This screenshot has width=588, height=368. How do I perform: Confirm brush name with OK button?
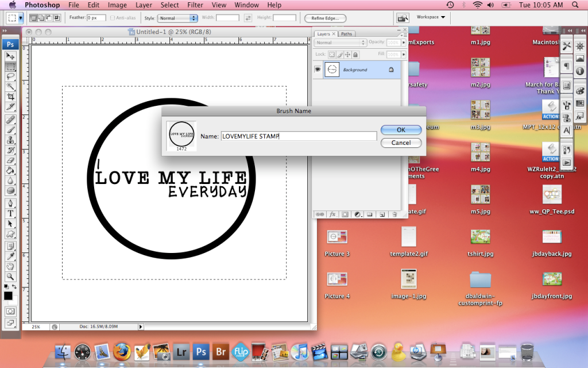click(x=401, y=130)
